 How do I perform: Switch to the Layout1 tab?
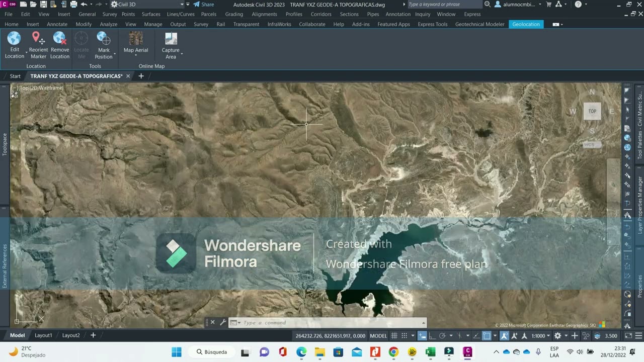pyautogui.click(x=43, y=335)
